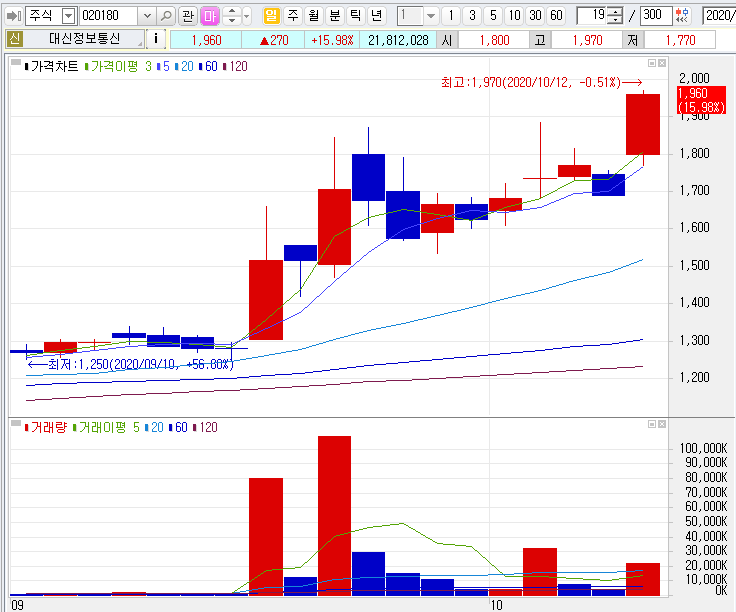
Task: Click the 거래량 volume legend label
Action: 46,428
